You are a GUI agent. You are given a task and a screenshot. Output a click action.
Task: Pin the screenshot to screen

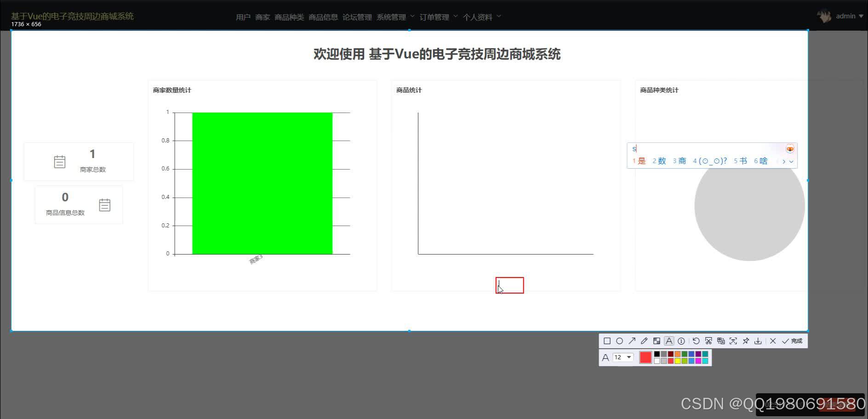[x=746, y=341]
